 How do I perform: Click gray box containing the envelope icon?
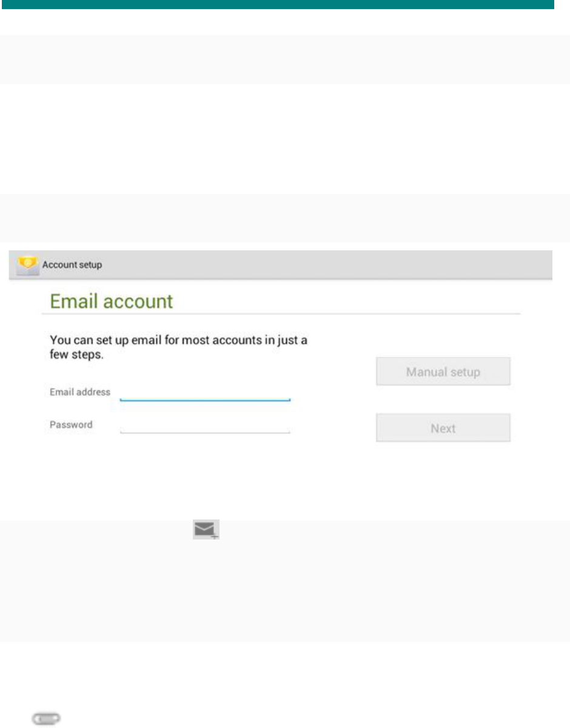(x=285, y=581)
